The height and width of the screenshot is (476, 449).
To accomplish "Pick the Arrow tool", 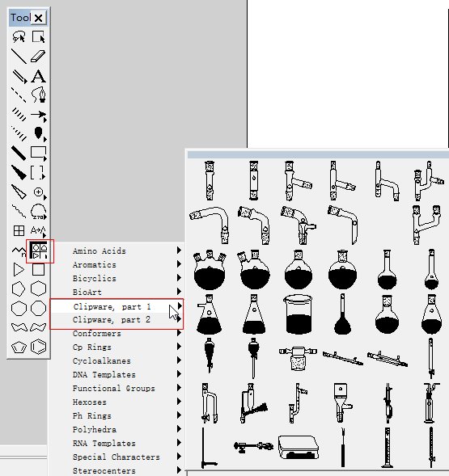I will tap(38, 115).
